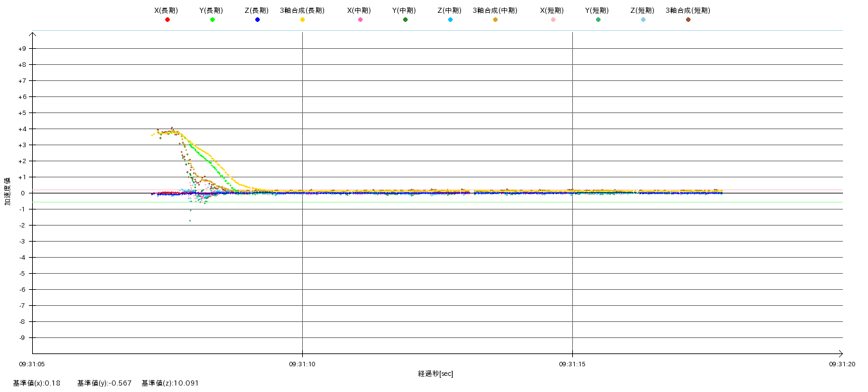Click the 基準値(z):10.091 text

(x=170, y=383)
